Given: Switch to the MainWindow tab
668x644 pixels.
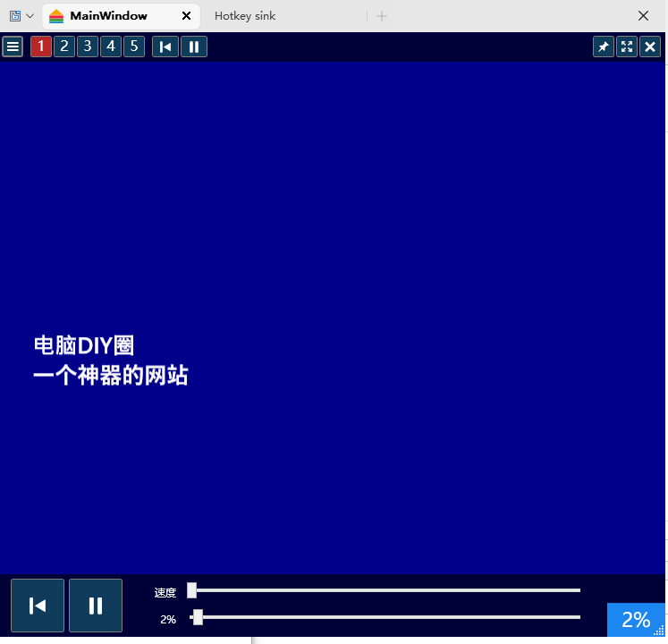Looking at the screenshot, I should point(121,16).
